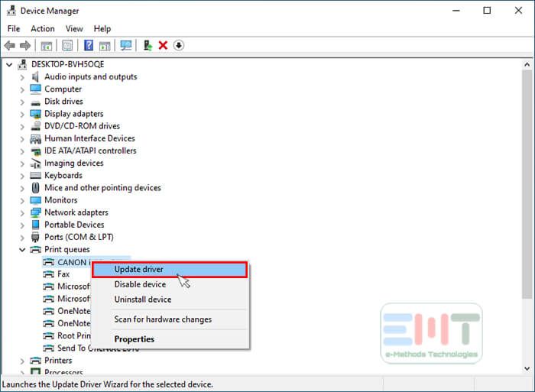Click the blue Help toolbar icon
535x392 pixels.
pyautogui.click(x=89, y=46)
